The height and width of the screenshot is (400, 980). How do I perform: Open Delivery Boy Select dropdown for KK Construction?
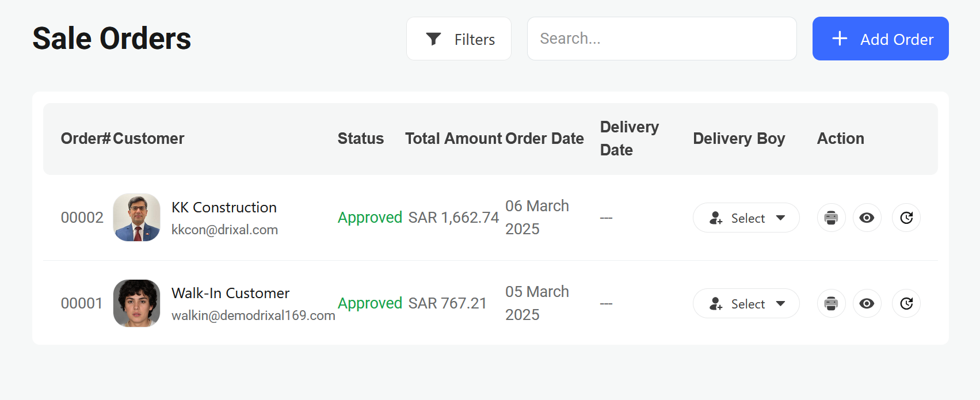(746, 218)
